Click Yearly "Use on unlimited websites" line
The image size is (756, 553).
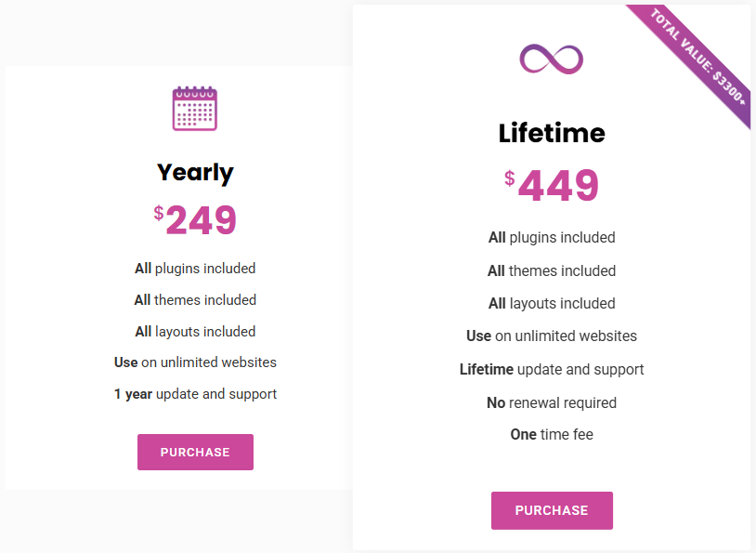coord(195,362)
